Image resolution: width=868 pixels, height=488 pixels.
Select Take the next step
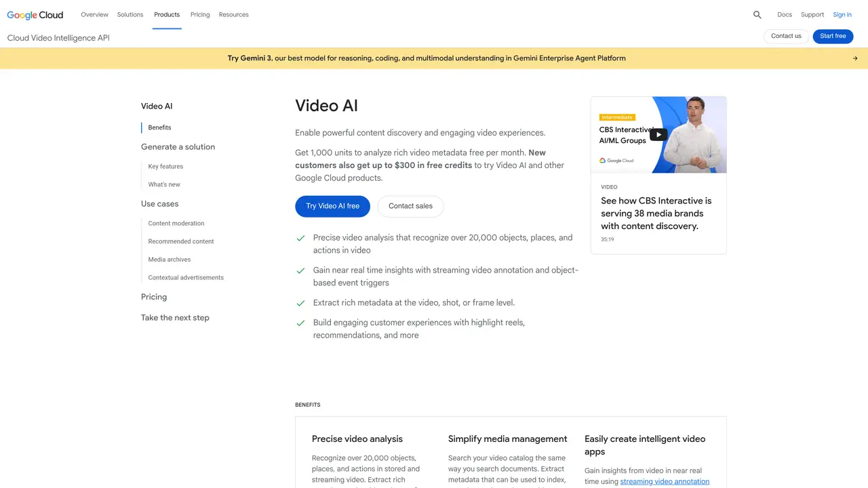tap(175, 318)
